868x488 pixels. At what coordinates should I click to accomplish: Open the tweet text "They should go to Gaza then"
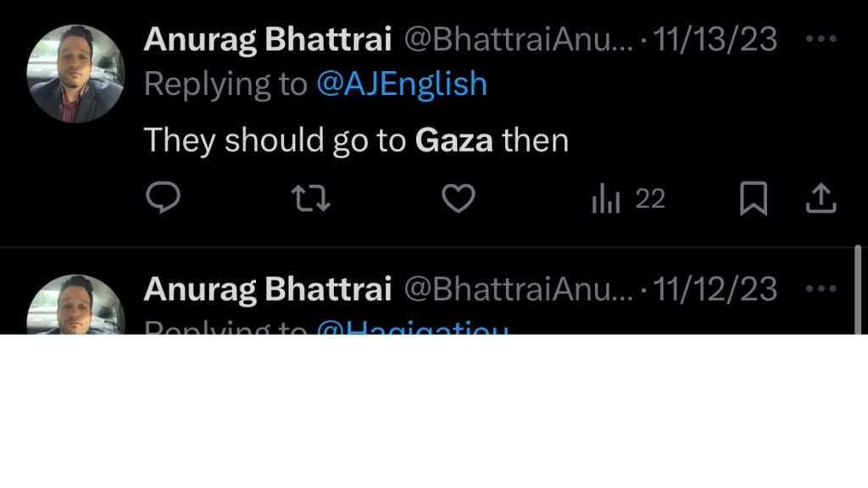pos(356,140)
